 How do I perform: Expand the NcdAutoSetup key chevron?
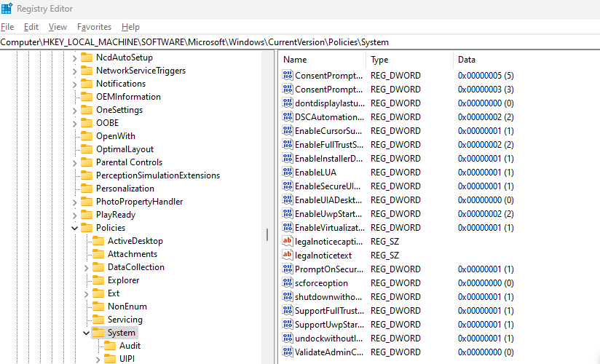74,58
